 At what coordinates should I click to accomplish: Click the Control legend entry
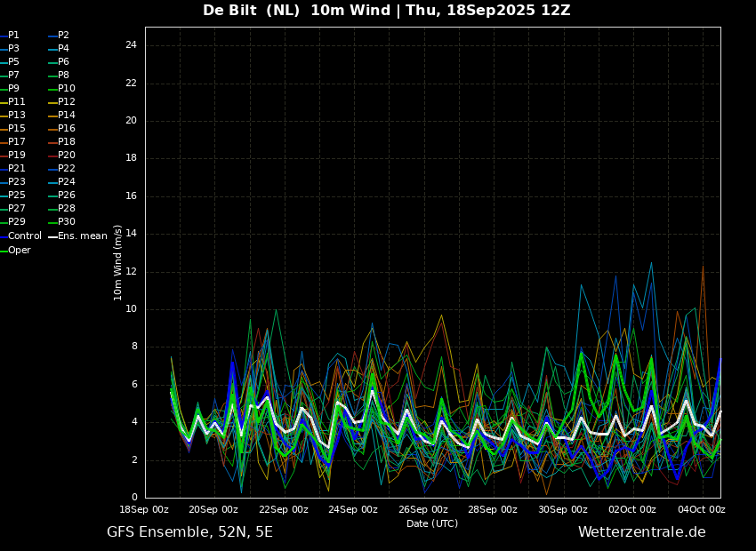(x=20, y=236)
